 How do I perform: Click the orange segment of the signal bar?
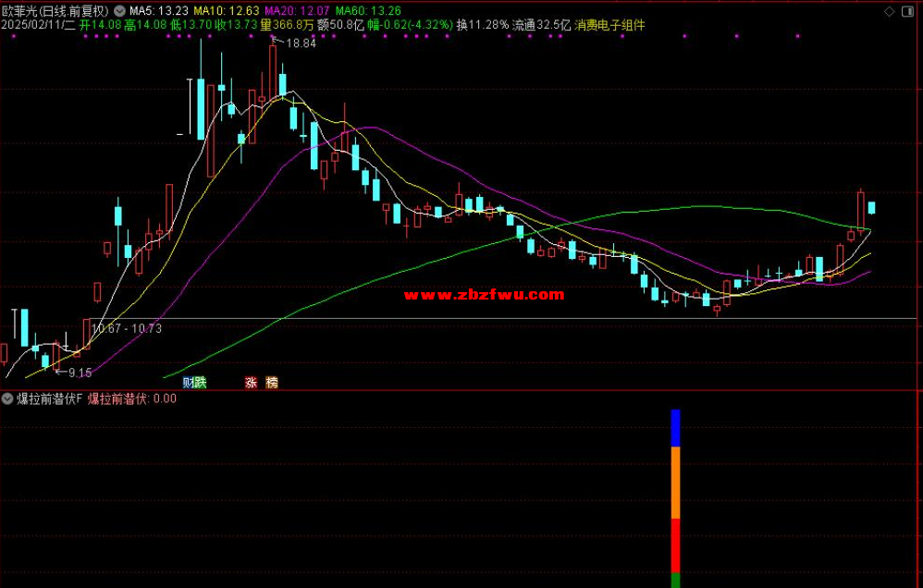(x=675, y=484)
